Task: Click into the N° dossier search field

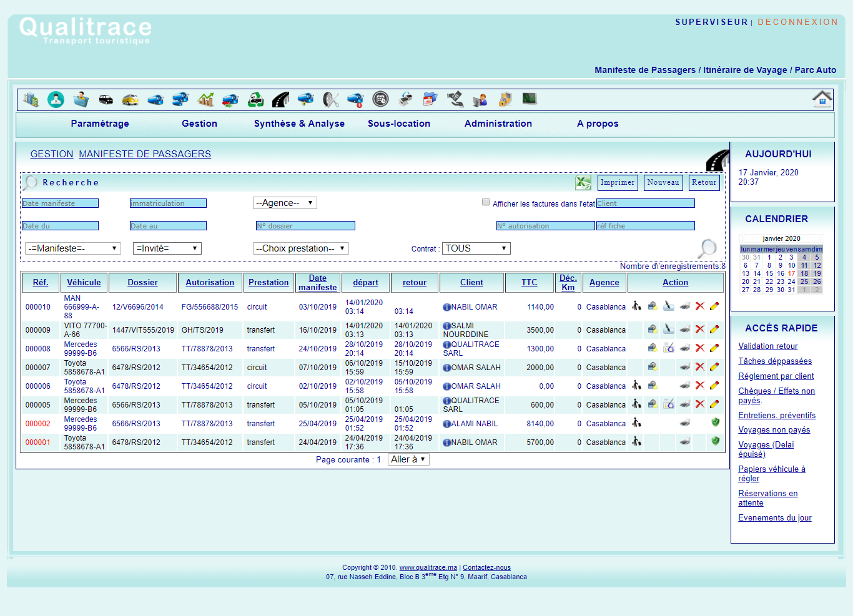Action: pyautogui.click(x=305, y=226)
